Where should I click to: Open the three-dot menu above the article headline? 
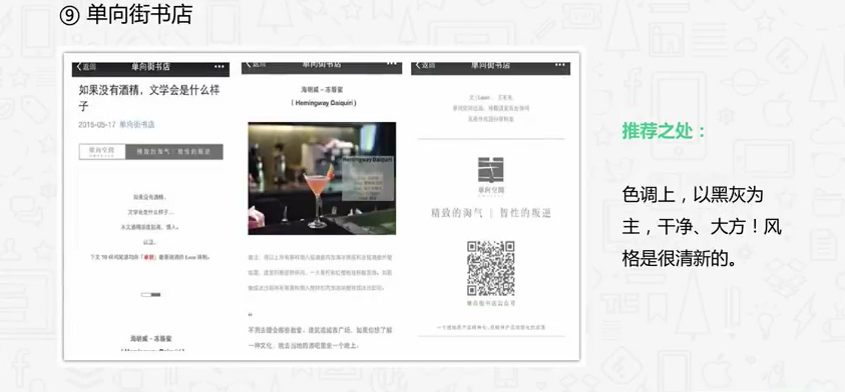pyautogui.click(x=219, y=66)
